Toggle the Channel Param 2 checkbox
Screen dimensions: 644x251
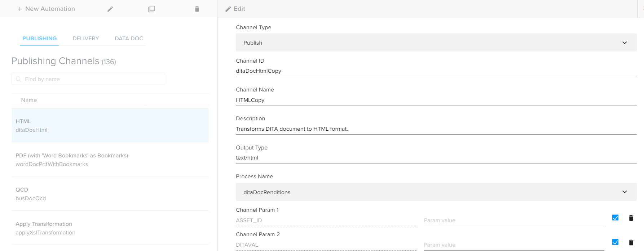coord(615,242)
